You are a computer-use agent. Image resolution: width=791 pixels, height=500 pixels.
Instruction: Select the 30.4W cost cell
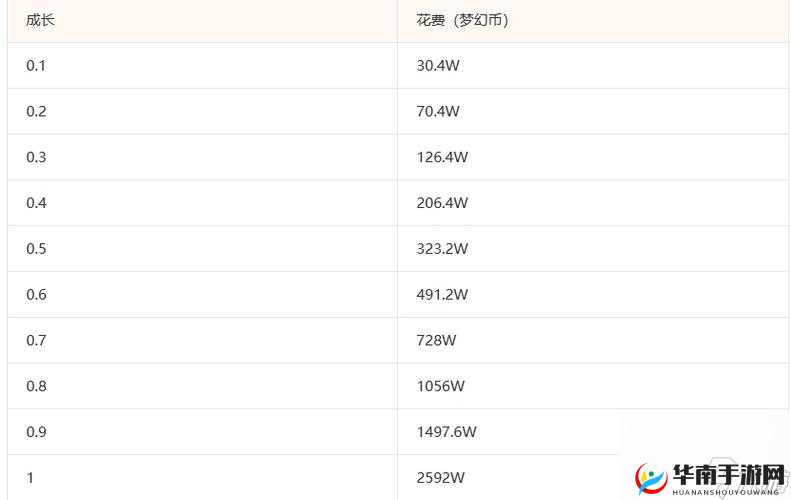(438, 66)
